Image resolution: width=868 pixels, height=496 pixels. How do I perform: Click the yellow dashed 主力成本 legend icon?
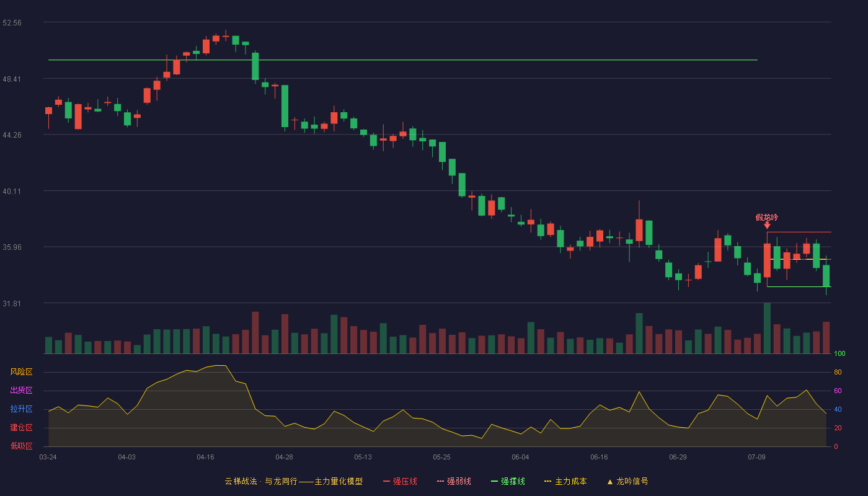tap(547, 481)
